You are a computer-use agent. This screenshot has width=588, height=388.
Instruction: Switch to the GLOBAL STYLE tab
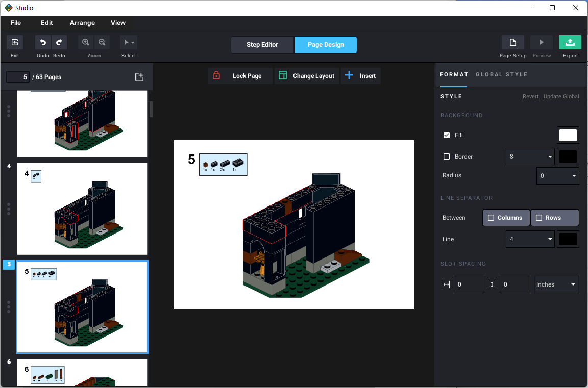click(501, 74)
